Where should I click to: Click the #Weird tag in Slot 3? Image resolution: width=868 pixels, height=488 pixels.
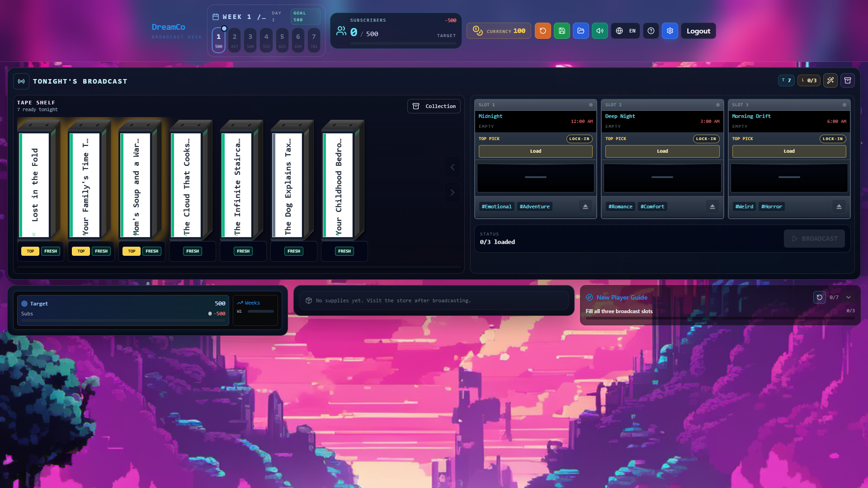pyautogui.click(x=744, y=206)
